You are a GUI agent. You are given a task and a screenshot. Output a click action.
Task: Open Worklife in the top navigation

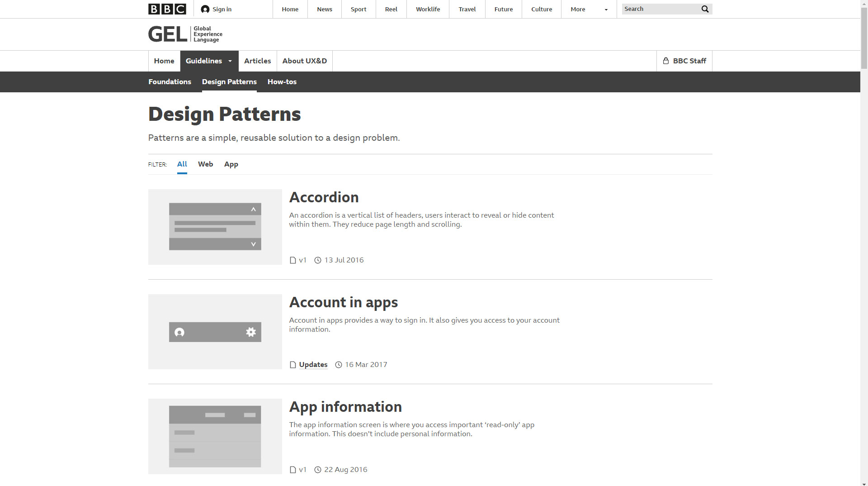pos(428,9)
